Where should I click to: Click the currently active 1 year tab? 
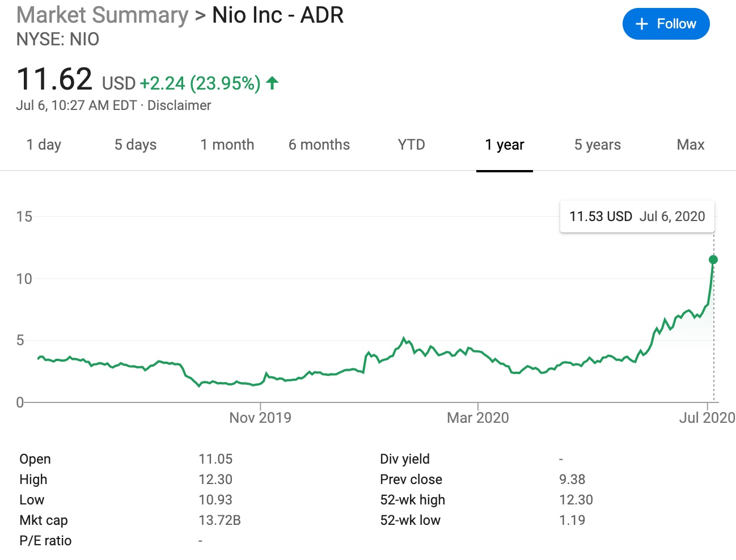(x=504, y=145)
